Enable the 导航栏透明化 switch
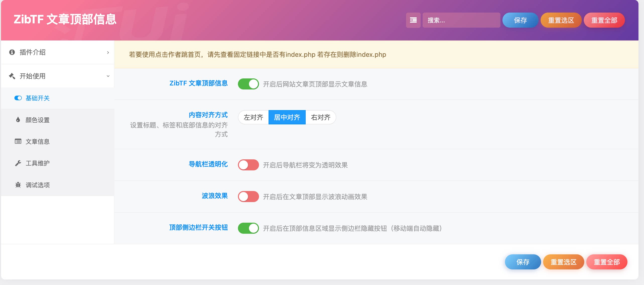Screen dimensions: 644x285 tap(248, 165)
